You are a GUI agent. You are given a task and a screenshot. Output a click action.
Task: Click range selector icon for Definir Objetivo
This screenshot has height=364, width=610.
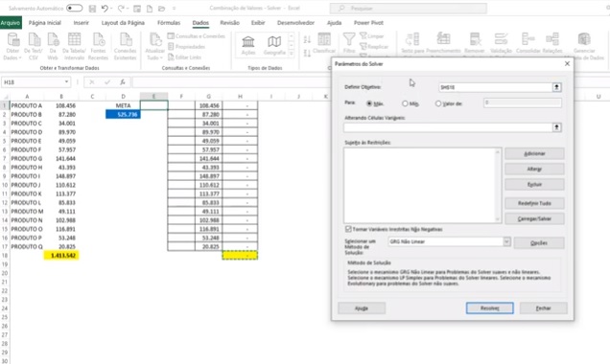(x=556, y=87)
